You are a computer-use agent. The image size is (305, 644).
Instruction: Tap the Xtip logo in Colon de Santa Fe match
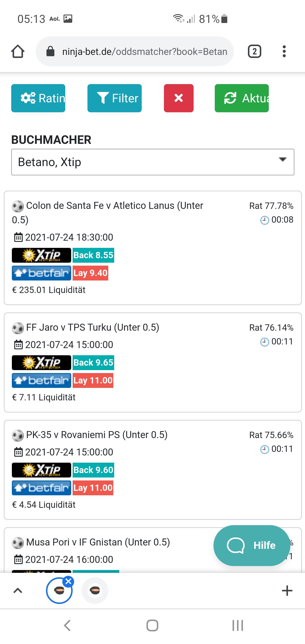tap(42, 255)
